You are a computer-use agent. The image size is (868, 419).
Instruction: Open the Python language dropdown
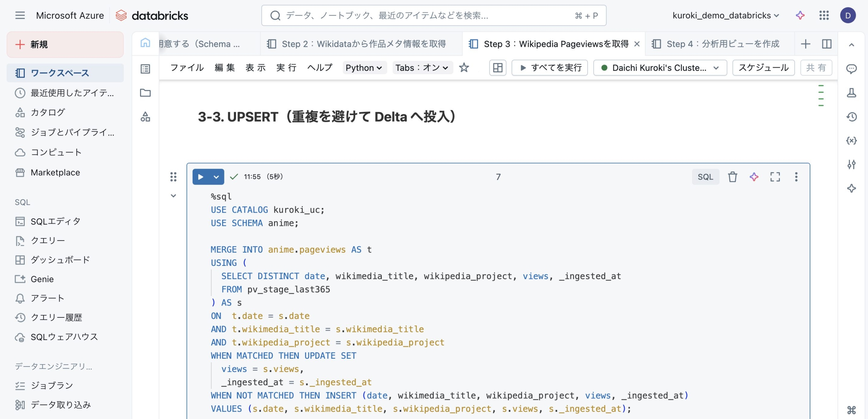[364, 68]
